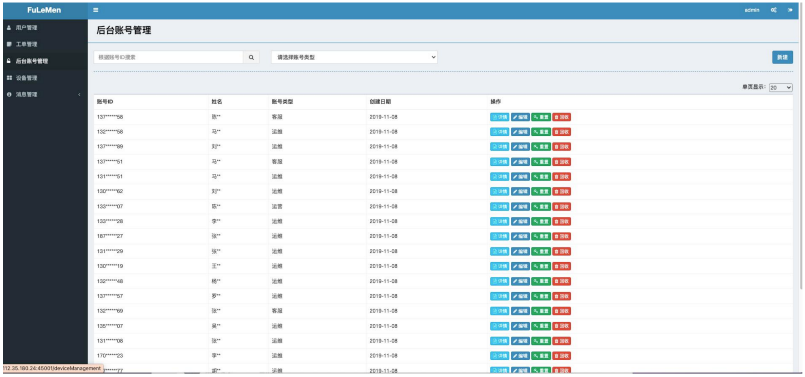
Task: Click the user icon beside 用户管理
Action: pos(9,27)
